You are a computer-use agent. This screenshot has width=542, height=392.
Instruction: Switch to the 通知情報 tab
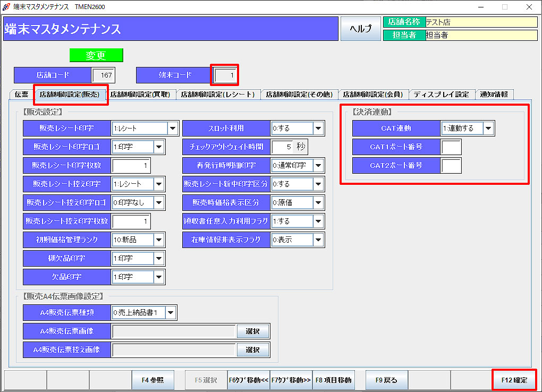494,95
